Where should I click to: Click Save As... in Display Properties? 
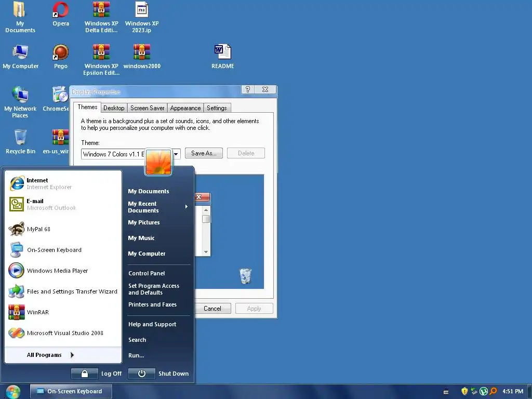click(204, 153)
